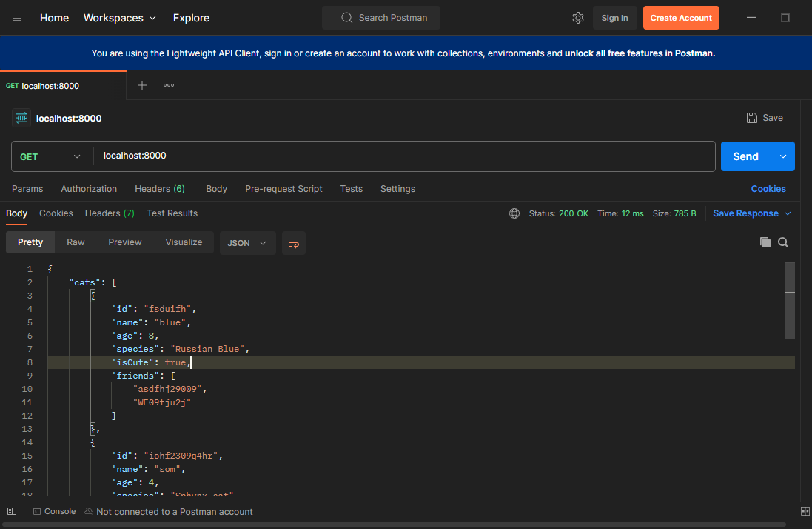
Task: Open the request Settings tab
Action: 397,189
